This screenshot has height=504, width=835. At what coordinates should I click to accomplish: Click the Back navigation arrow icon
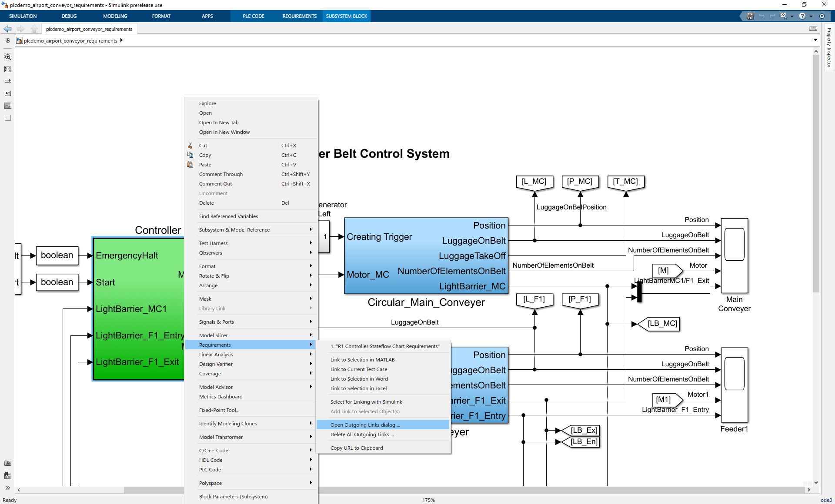coord(8,29)
